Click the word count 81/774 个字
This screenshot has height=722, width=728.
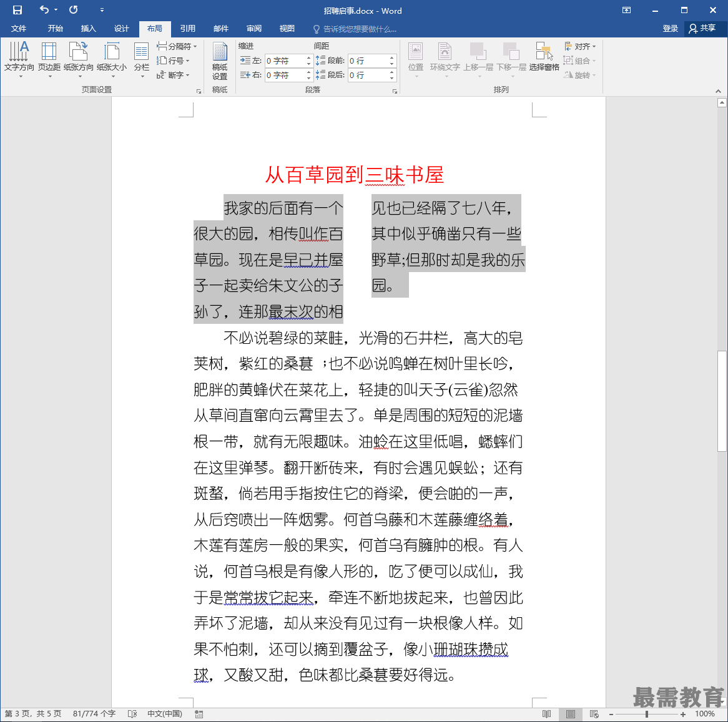tap(94, 714)
